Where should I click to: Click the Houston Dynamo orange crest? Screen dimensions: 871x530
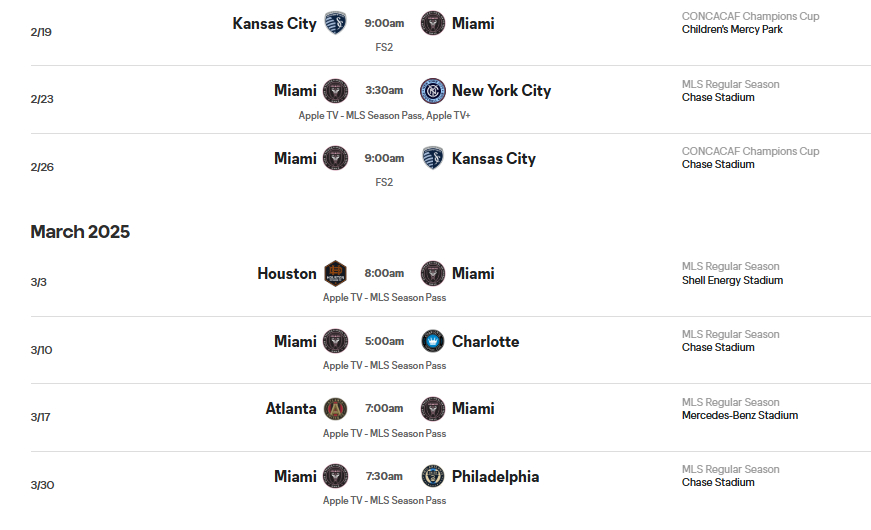pyautogui.click(x=336, y=273)
